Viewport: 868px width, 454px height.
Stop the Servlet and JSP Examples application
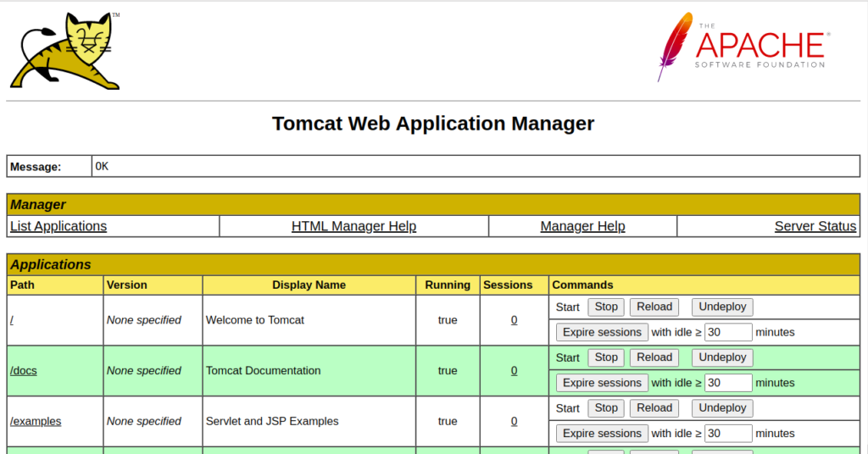coord(606,408)
